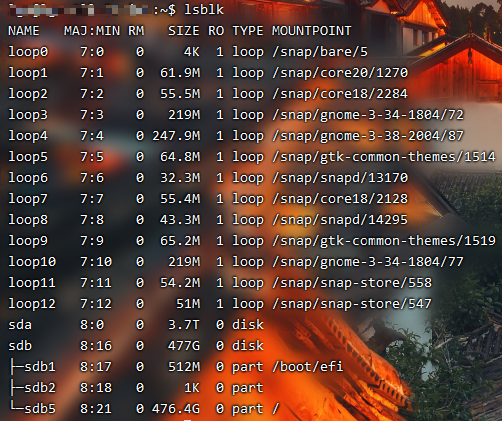The image size is (502, 421).
Task: Click the /snap/snapd/13170 mountpoint
Action: click(340, 178)
